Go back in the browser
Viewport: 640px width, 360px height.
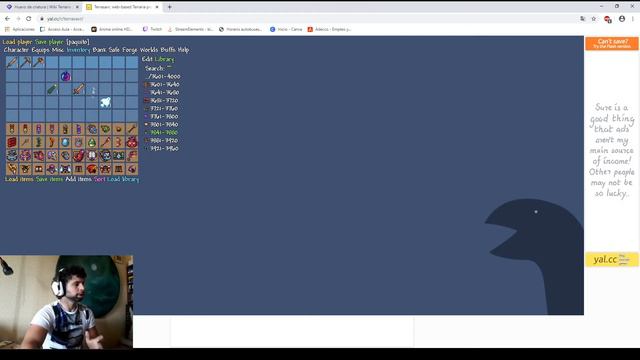tap(7, 19)
